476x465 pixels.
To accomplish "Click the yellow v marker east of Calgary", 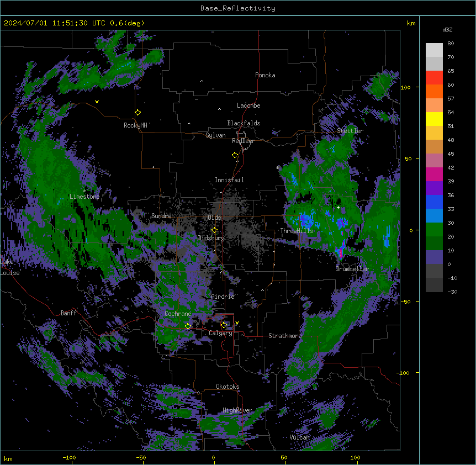I will click(x=237, y=323).
